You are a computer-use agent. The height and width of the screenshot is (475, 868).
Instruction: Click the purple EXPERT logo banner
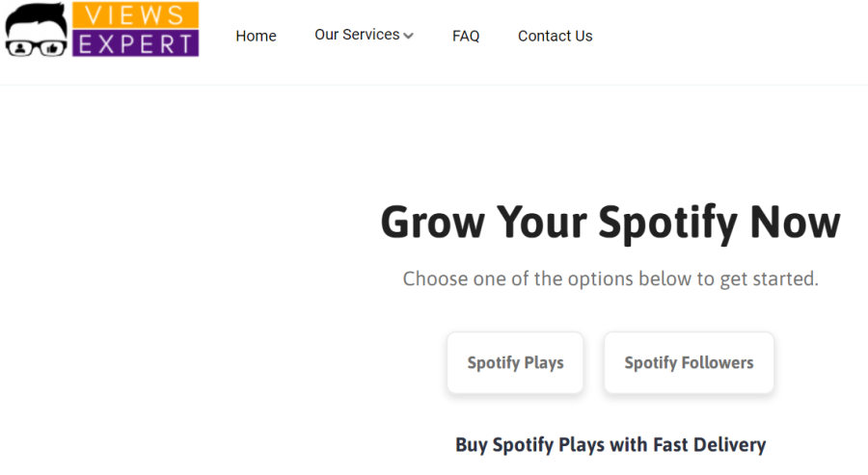135,42
